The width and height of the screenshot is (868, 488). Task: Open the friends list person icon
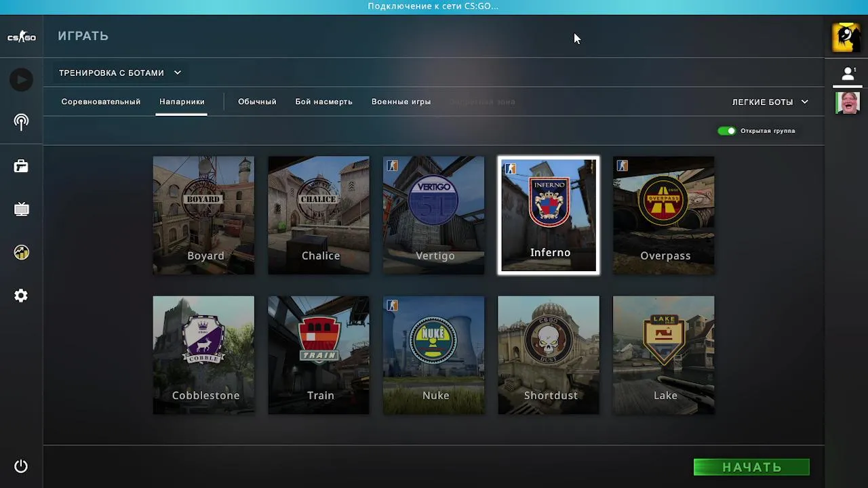(848, 74)
